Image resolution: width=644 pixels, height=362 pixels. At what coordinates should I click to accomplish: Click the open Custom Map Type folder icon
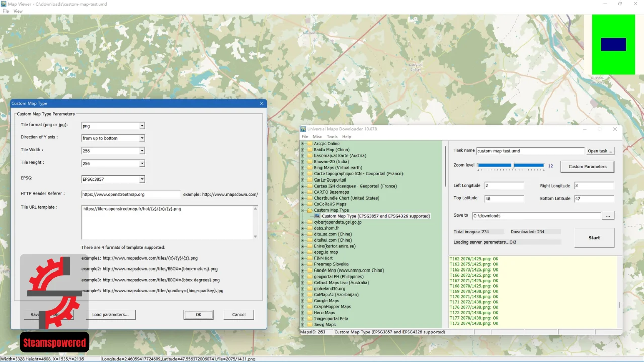point(310,210)
